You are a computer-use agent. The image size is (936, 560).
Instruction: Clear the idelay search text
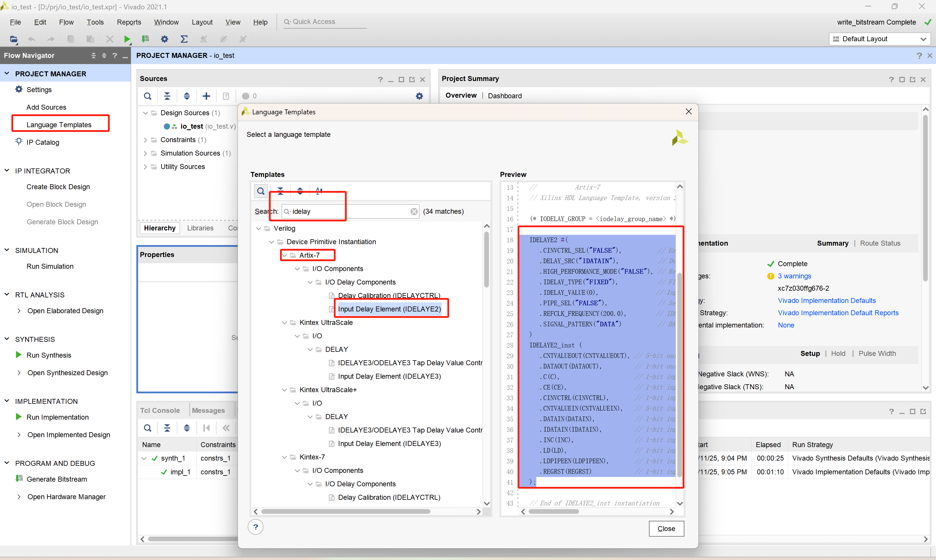point(414,211)
